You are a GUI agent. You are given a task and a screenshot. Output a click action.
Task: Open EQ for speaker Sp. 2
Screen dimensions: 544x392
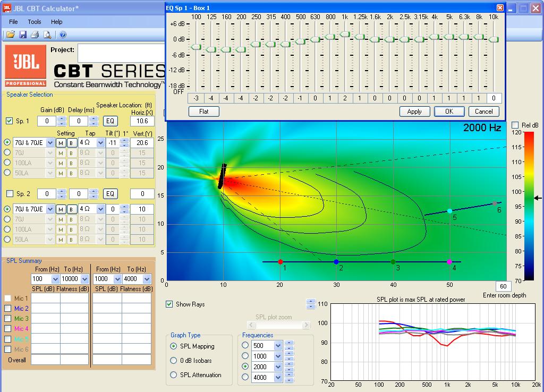click(110, 194)
